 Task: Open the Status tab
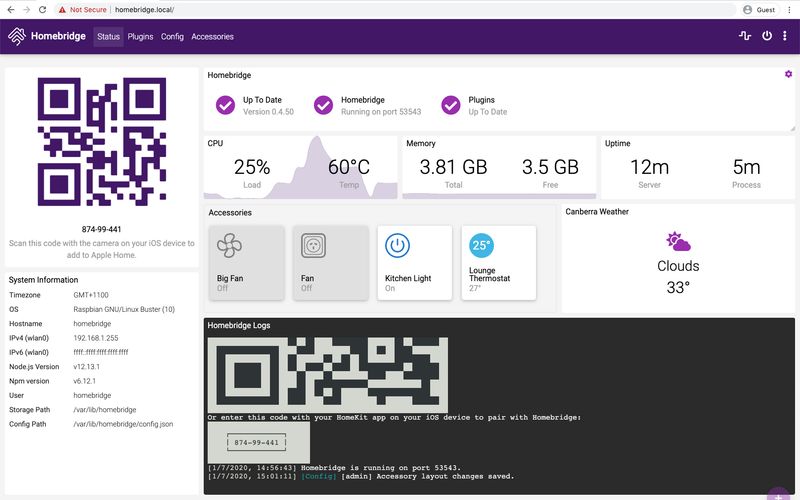tap(108, 37)
